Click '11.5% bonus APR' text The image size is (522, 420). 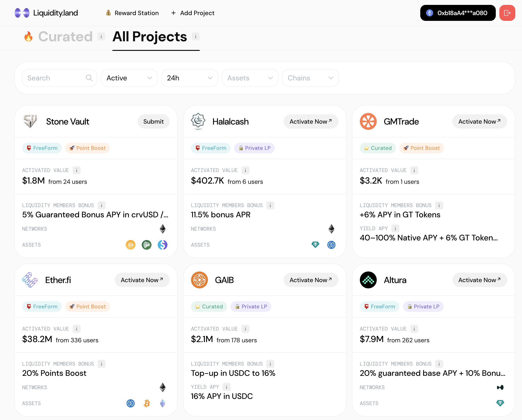[221, 215]
